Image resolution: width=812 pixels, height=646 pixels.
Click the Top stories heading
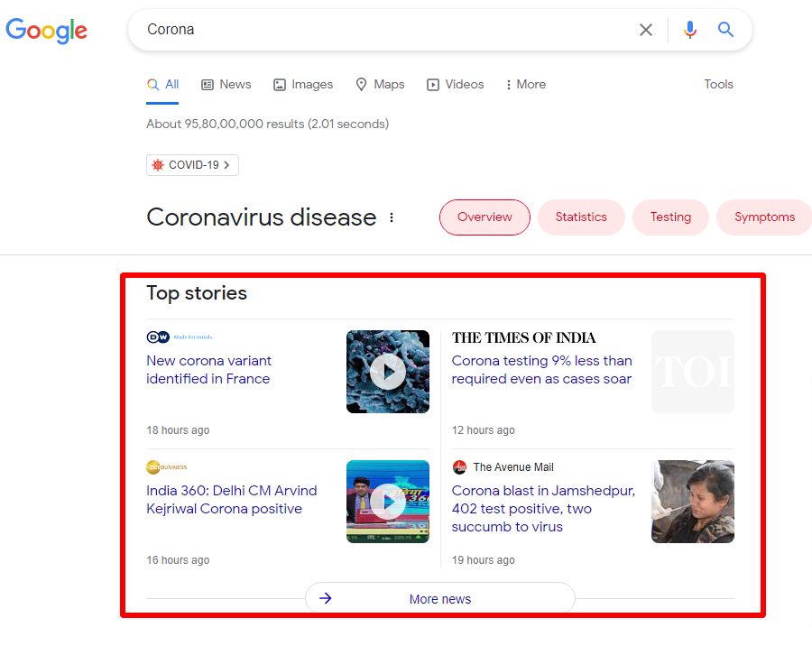(x=197, y=293)
